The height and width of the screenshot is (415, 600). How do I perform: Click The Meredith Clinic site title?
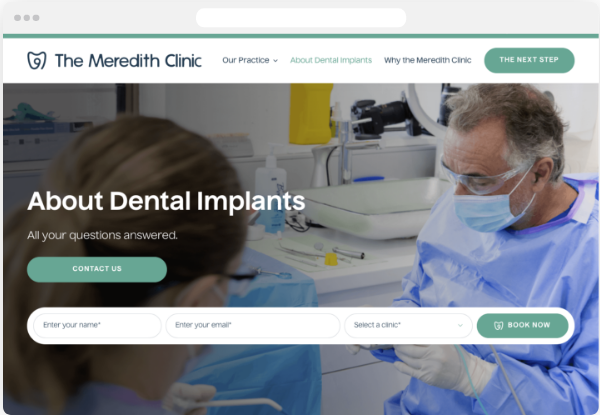[128, 61]
